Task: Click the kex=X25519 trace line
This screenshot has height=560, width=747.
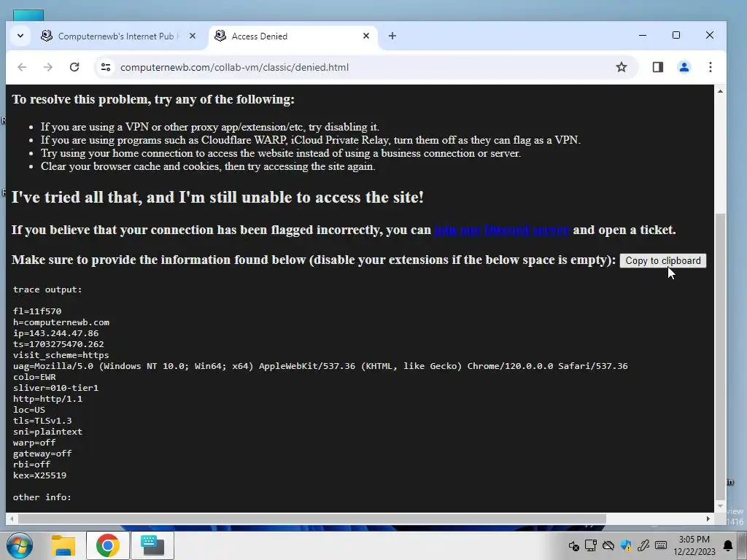Action: [x=39, y=475]
